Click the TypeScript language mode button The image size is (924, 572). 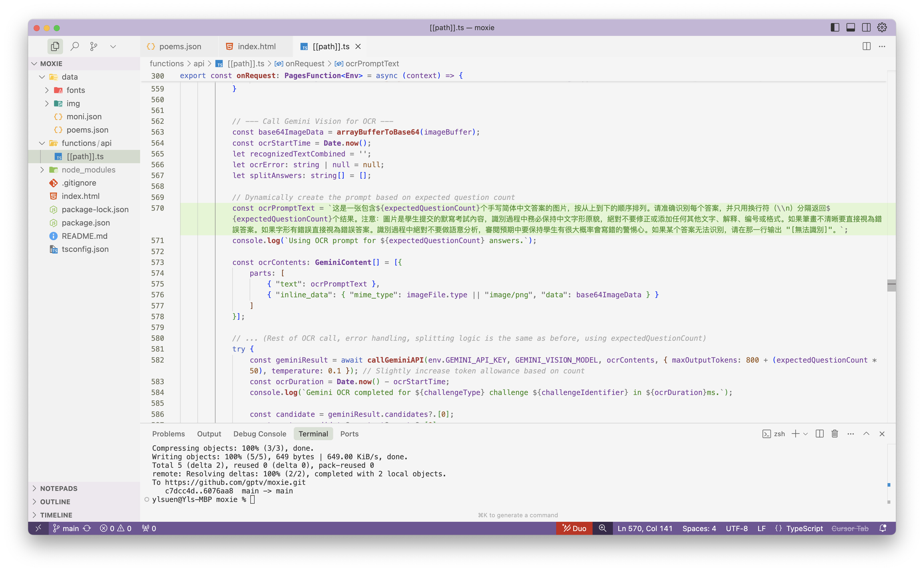tap(804, 528)
